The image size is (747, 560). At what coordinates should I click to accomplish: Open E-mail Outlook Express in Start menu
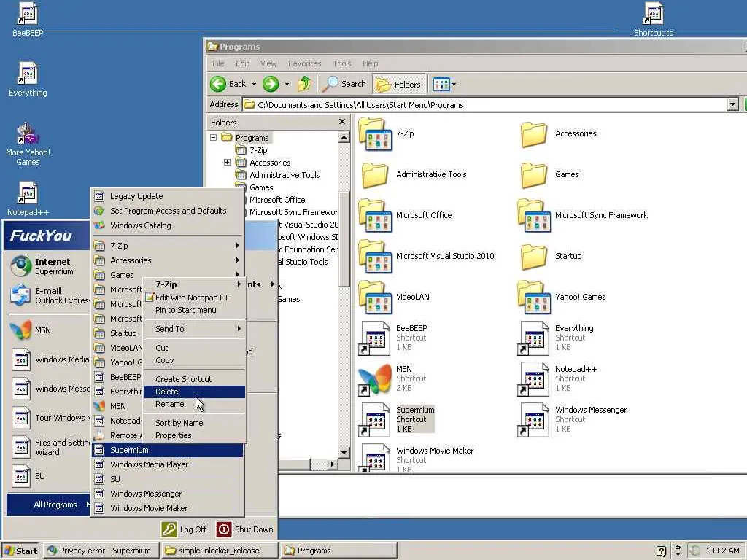click(x=48, y=295)
